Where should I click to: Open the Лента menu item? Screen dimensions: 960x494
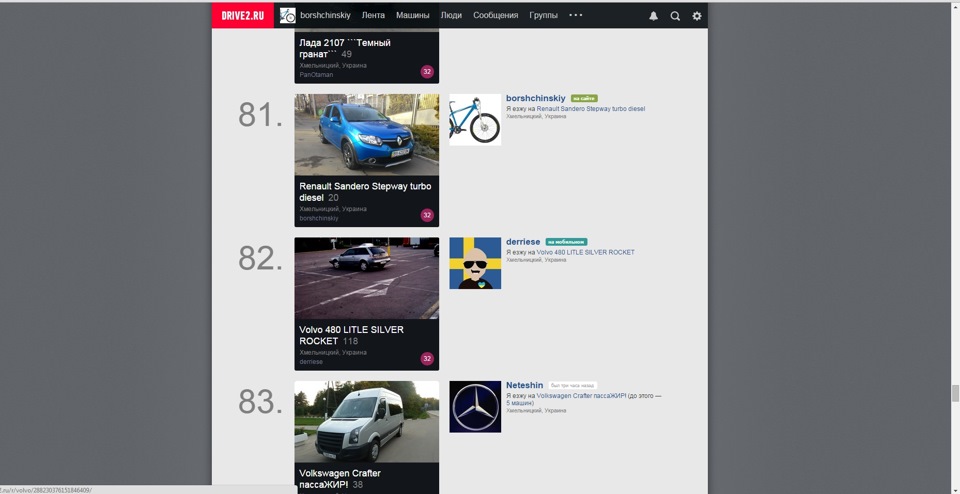373,15
